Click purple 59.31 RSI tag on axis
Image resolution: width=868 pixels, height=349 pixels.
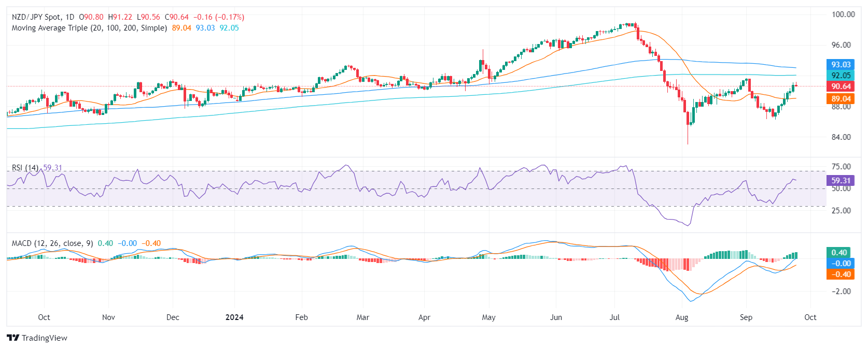click(841, 181)
